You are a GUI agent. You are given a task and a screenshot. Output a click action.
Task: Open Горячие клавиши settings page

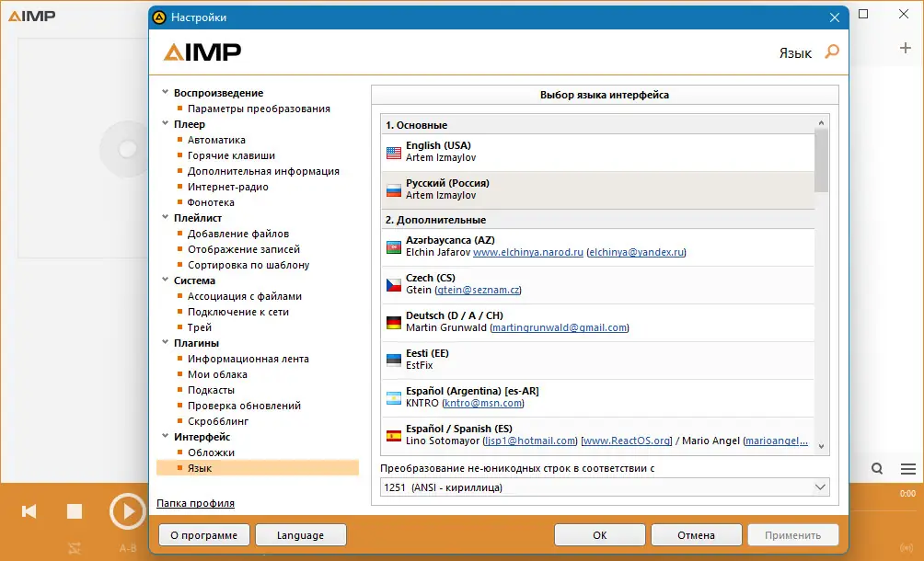(231, 155)
